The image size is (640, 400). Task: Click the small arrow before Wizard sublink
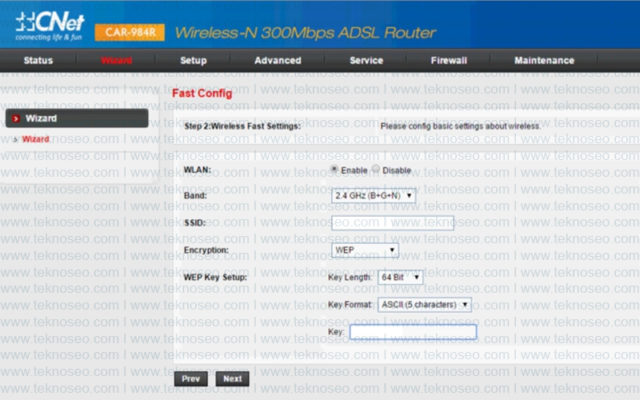(x=16, y=140)
